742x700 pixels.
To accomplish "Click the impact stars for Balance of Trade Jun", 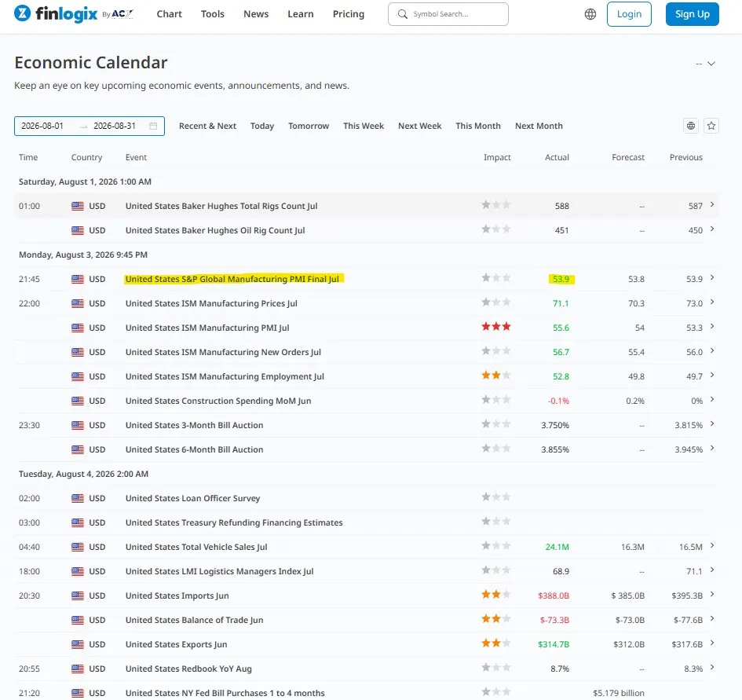I will (x=496, y=619).
